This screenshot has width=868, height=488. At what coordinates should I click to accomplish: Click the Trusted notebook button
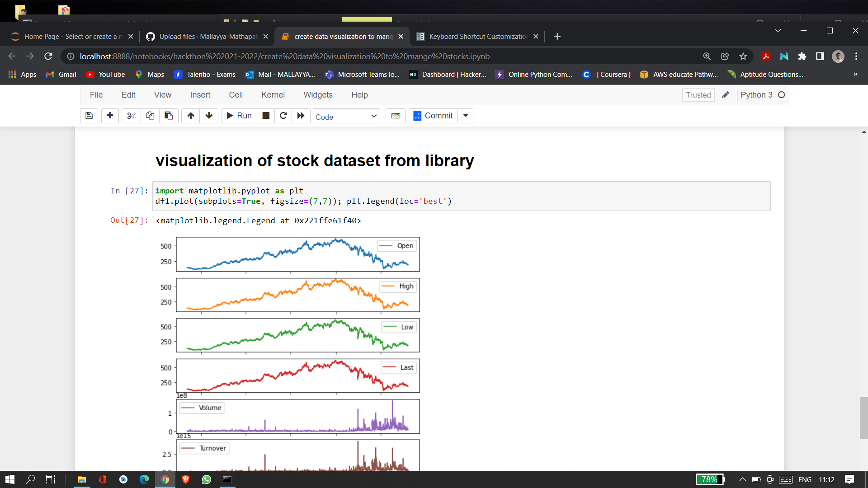point(698,95)
